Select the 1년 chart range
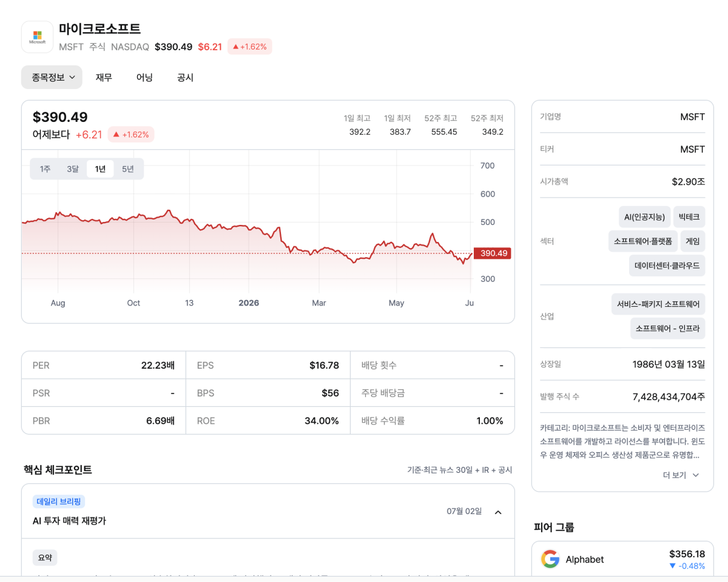The height and width of the screenshot is (582, 728). (100, 169)
